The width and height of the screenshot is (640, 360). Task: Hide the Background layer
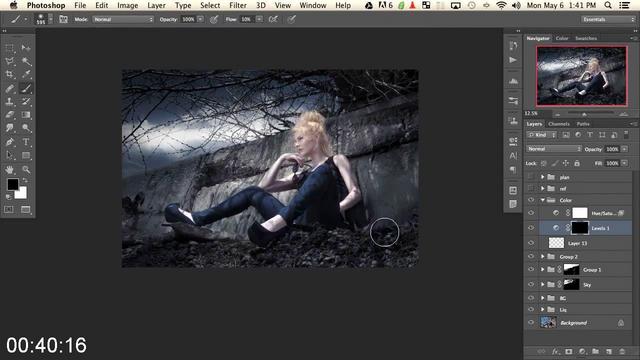tap(531, 322)
